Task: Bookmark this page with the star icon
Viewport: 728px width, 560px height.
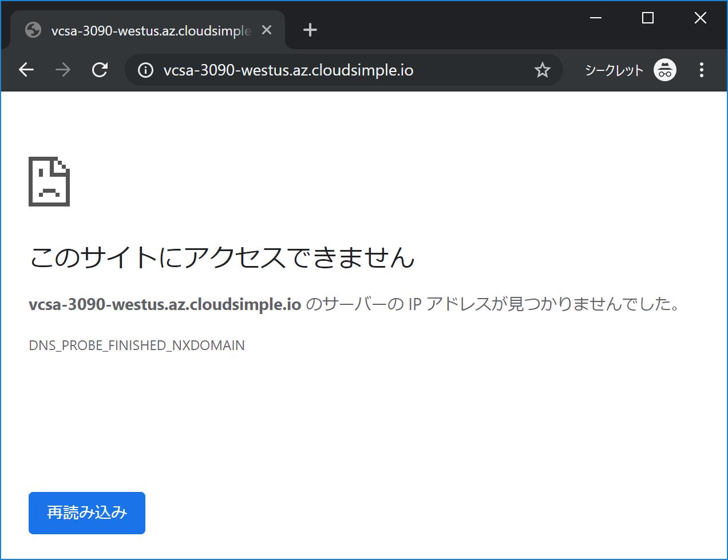Action: point(542,70)
